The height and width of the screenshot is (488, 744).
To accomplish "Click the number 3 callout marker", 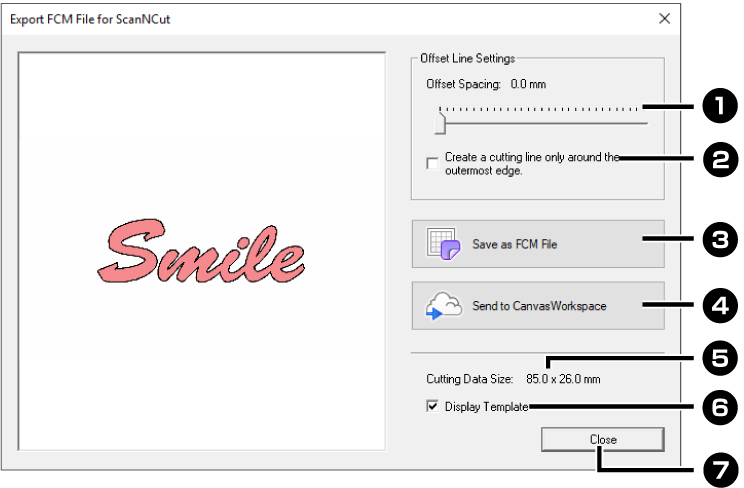I will pyautogui.click(x=720, y=239).
